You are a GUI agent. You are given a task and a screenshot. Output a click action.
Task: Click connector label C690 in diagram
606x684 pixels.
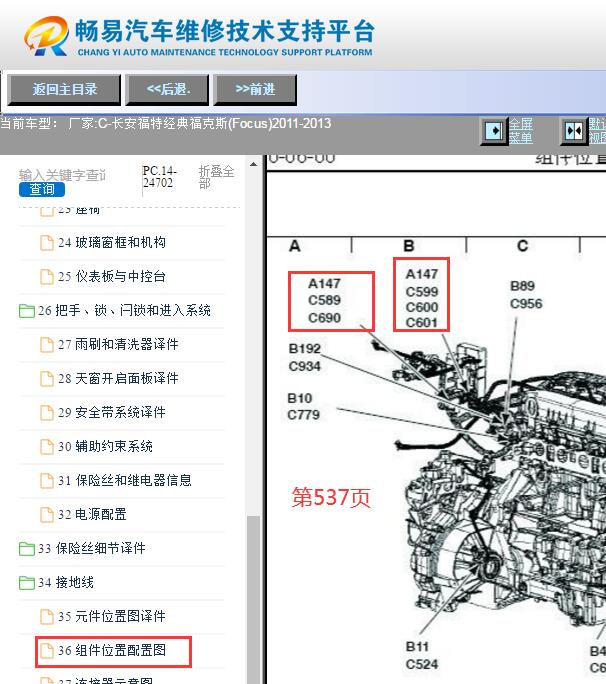324,318
